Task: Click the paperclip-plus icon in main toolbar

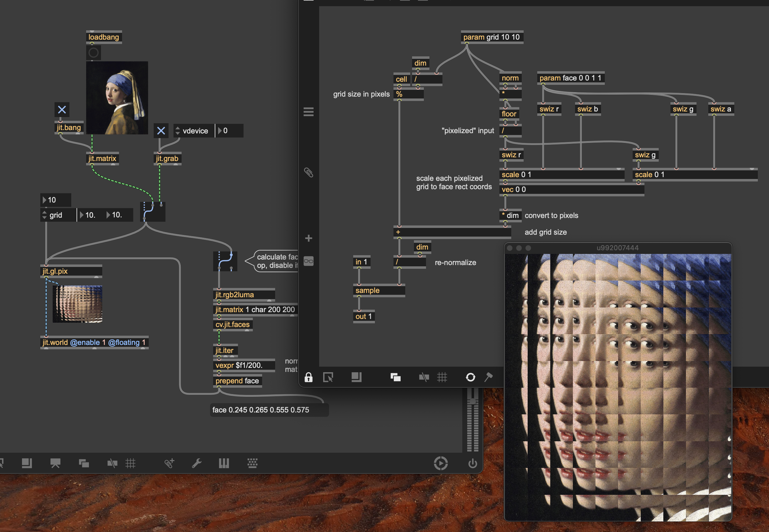Action: tap(169, 463)
